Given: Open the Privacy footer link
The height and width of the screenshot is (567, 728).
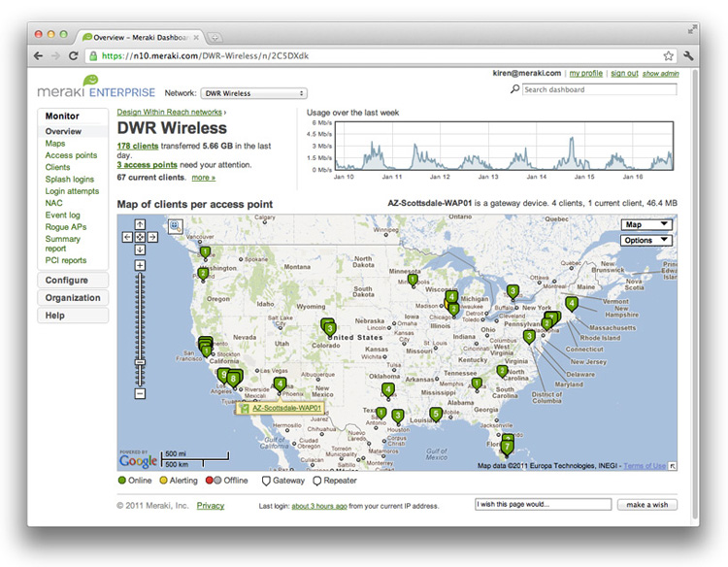Looking at the screenshot, I should 211,506.
